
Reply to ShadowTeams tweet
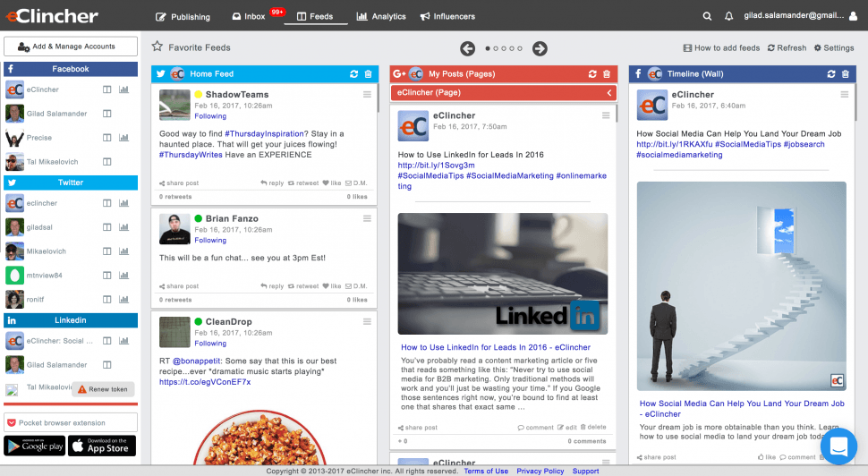272,183
